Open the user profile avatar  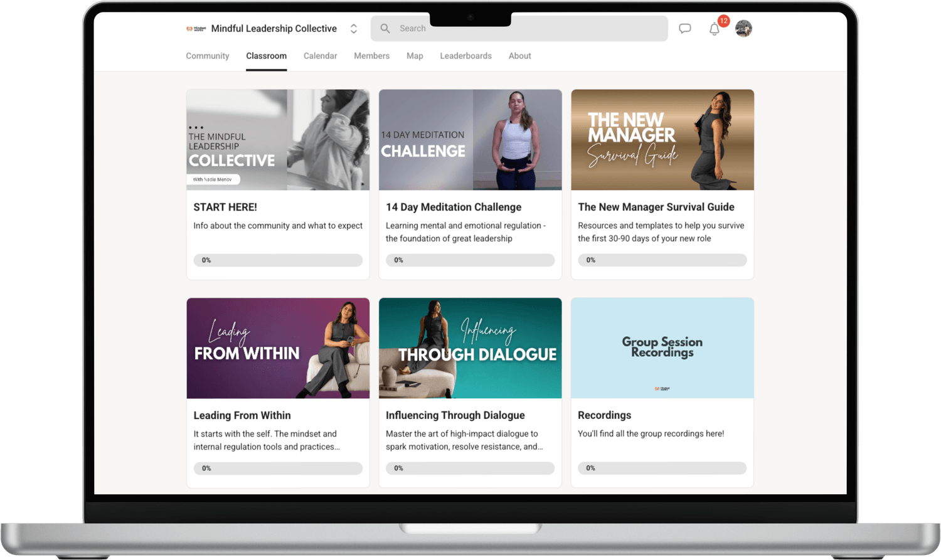click(743, 28)
